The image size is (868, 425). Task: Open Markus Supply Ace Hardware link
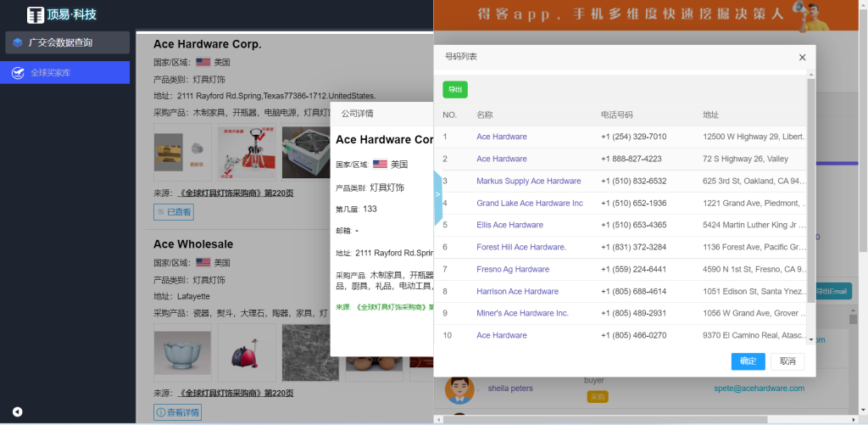coord(528,181)
